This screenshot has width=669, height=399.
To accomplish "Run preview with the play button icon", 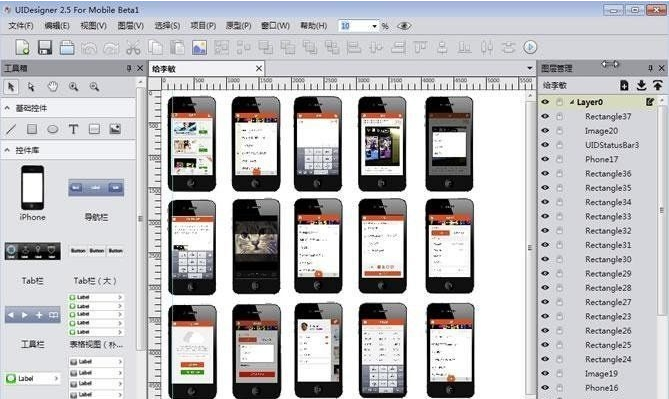I will point(530,47).
